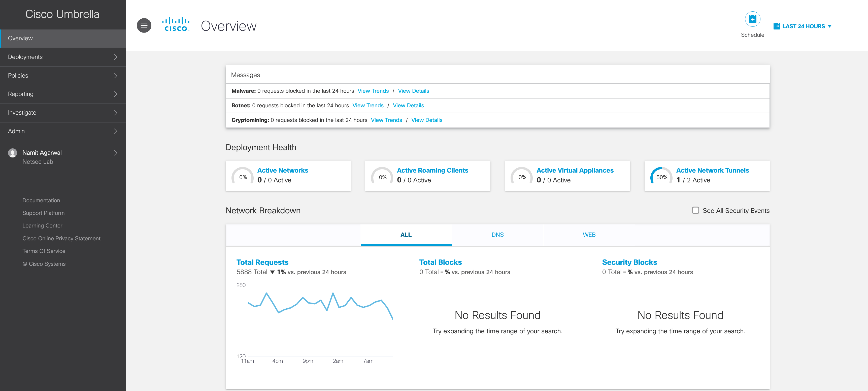Expand the Deployments sidebar menu

point(63,57)
